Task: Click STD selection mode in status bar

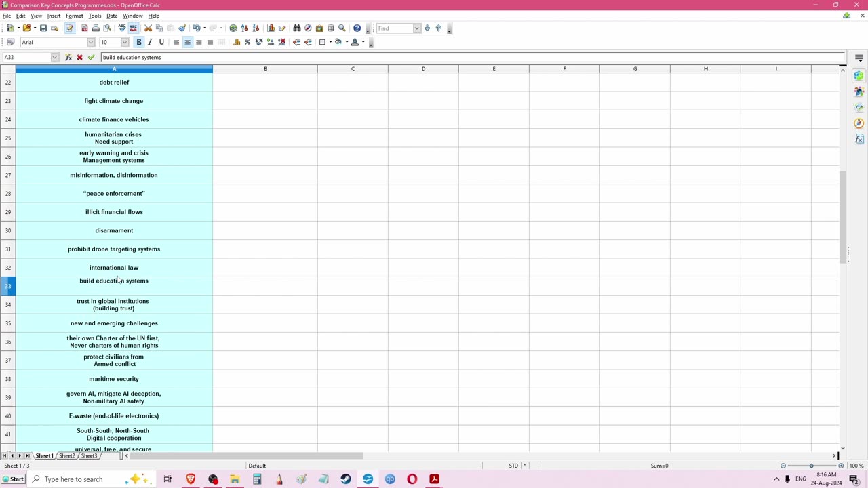Action: (x=513, y=466)
